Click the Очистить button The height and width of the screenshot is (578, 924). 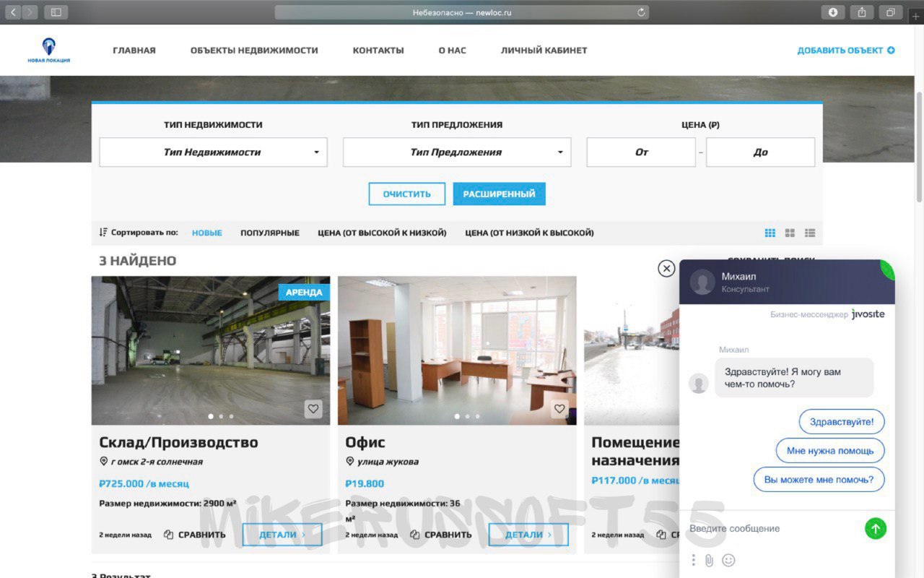[407, 194]
